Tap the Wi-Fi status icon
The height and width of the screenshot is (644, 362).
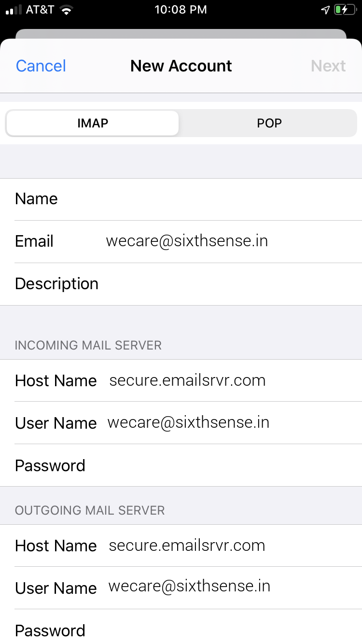click(66, 10)
